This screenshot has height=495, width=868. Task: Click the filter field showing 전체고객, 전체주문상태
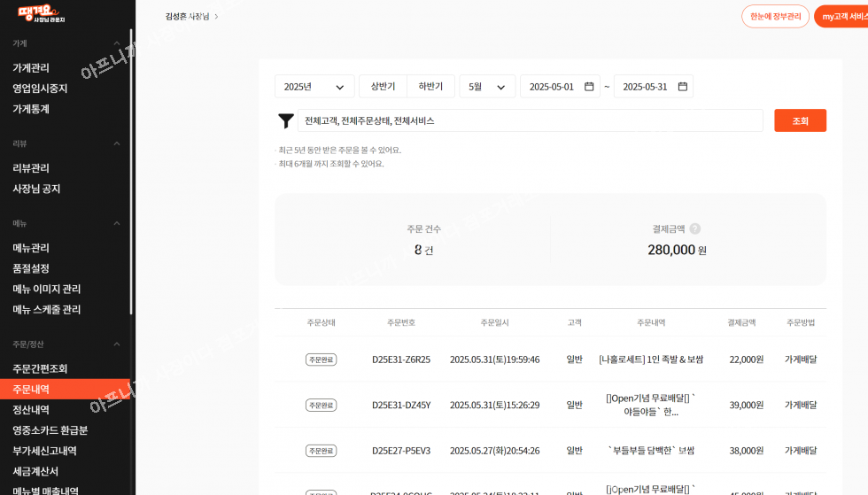click(x=530, y=120)
